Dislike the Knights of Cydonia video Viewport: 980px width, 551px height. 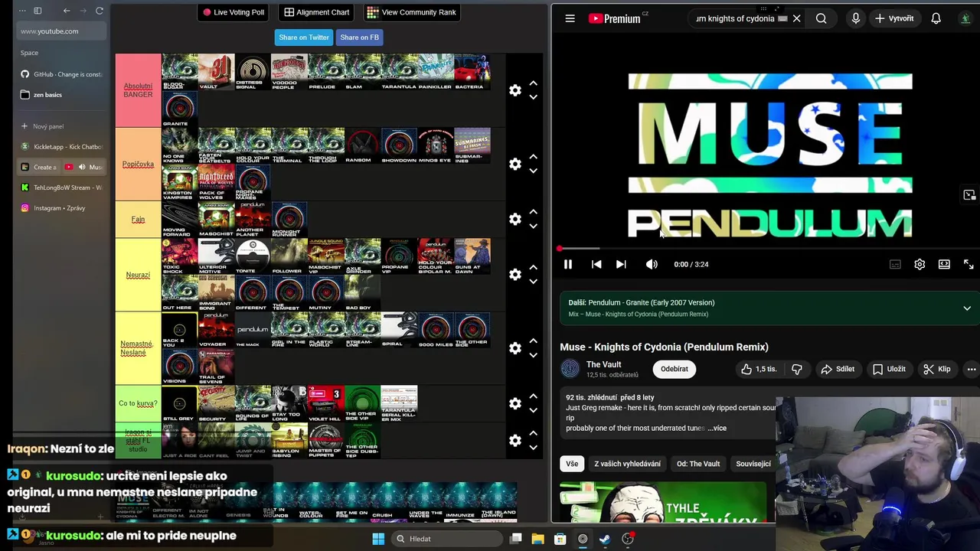coord(797,369)
